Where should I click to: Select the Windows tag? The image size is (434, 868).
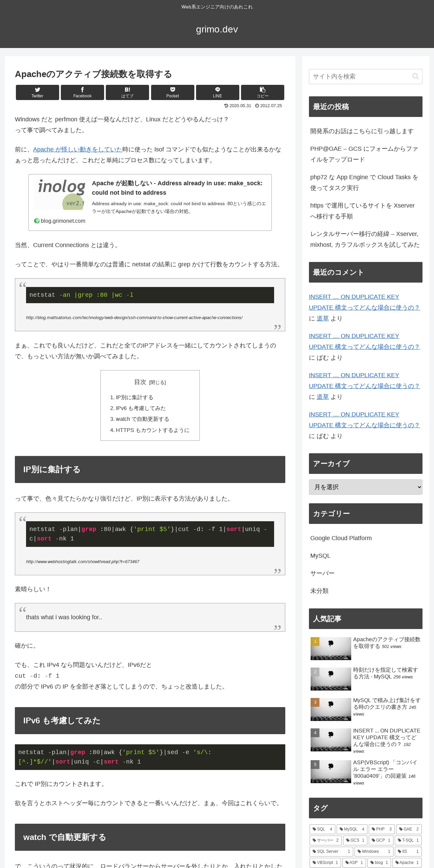pos(374,851)
